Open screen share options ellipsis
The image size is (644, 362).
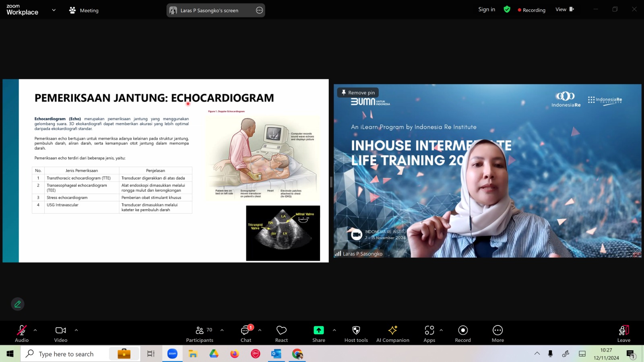pos(260,10)
